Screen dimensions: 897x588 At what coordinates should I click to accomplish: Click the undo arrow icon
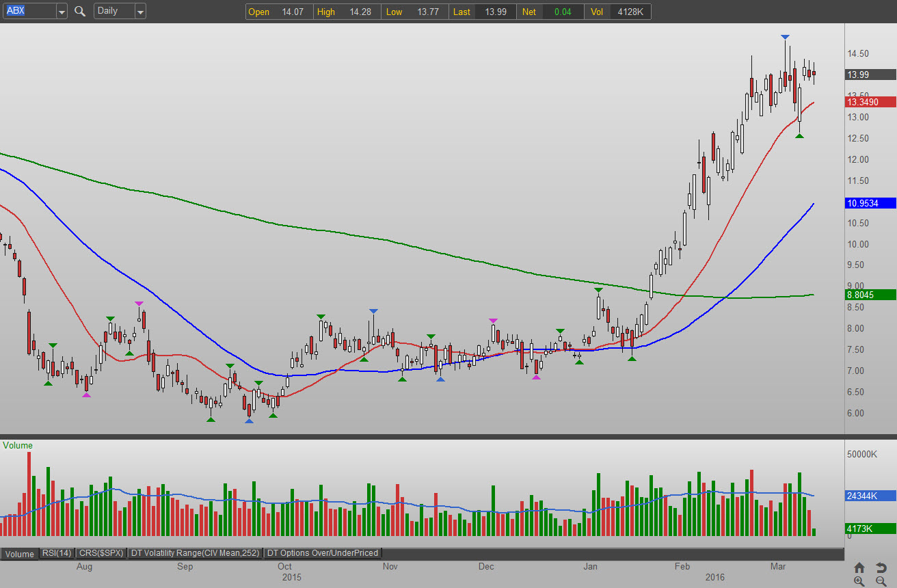(881, 567)
